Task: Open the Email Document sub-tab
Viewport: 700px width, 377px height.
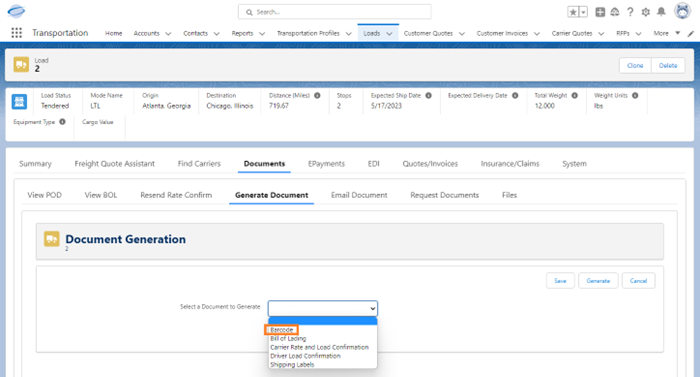Action: tap(359, 195)
